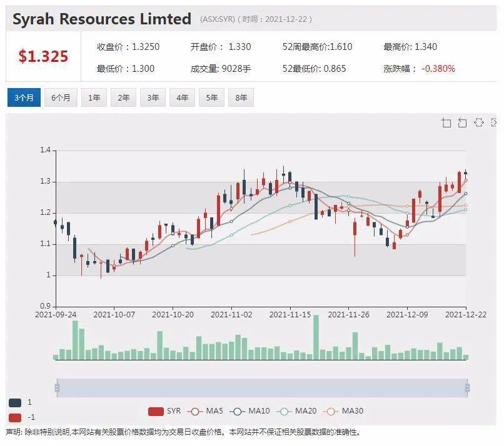504x446 pixels.
Task: Click the red '-1' legend swatch
Action: [15, 418]
